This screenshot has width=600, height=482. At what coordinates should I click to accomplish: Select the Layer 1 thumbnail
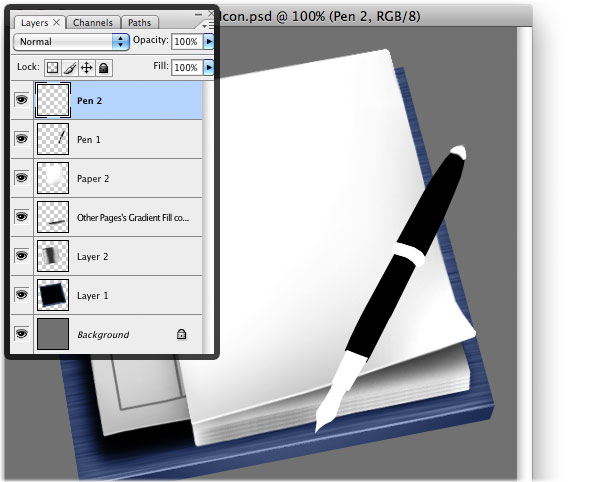tap(53, 295)
